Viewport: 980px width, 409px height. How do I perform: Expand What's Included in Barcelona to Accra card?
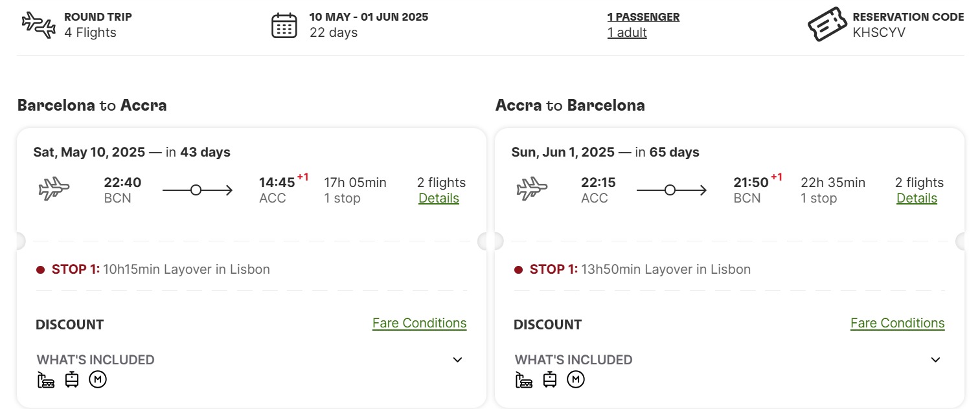point(457,360)
